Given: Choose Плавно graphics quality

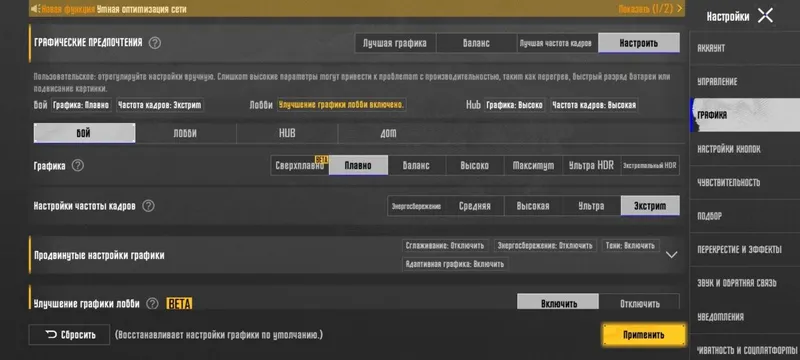Looking at the screenshot, I should [x=358, y=165].
